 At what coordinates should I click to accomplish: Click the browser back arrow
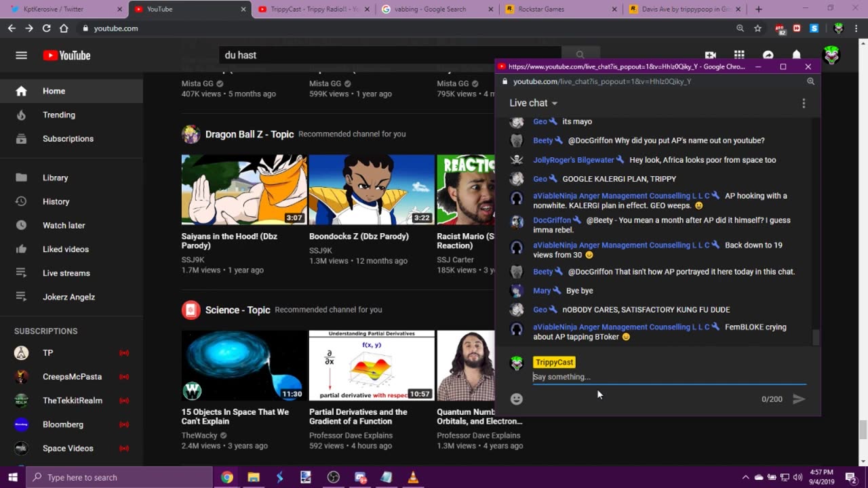[x=12, y=28]
